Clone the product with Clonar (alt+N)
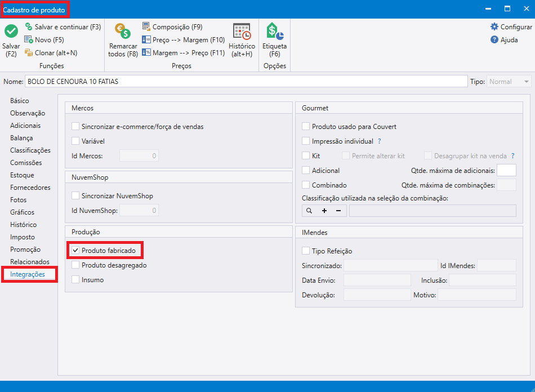This screenshot has height=392, width=535. 51,53
